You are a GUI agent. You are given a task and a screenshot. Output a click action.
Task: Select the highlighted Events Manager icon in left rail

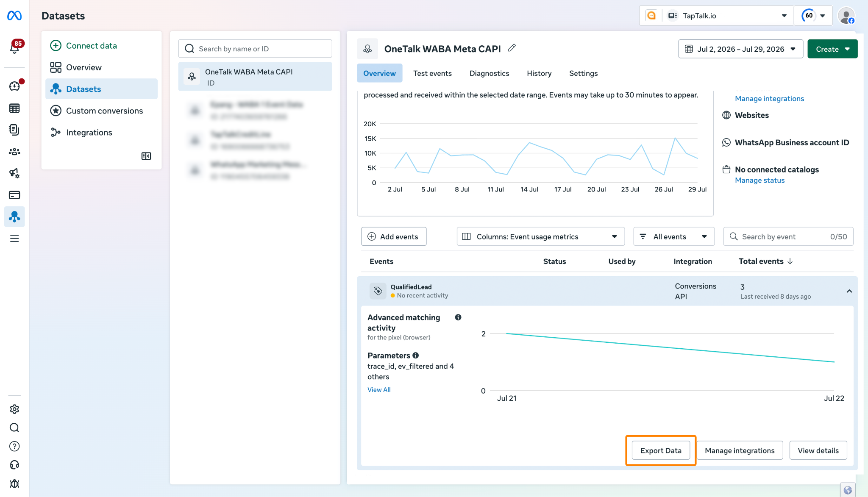[x=14, y=217]
